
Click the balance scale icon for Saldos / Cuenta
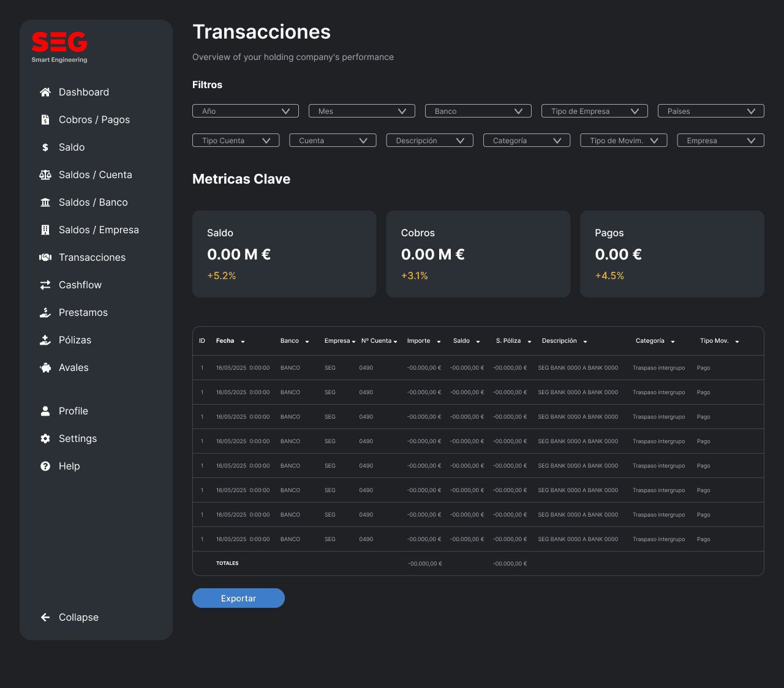45,175
